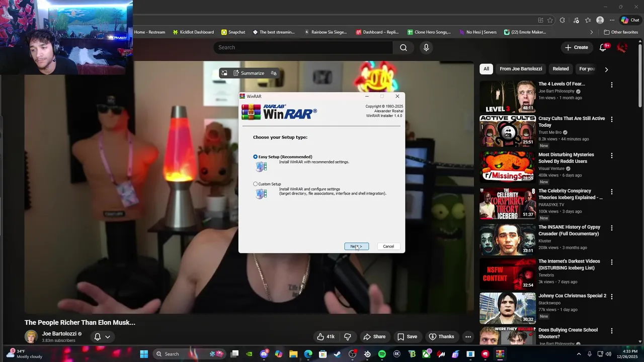Click Easy Setup installer icon
The image size is (644, 362).
(x=261, y=166)
